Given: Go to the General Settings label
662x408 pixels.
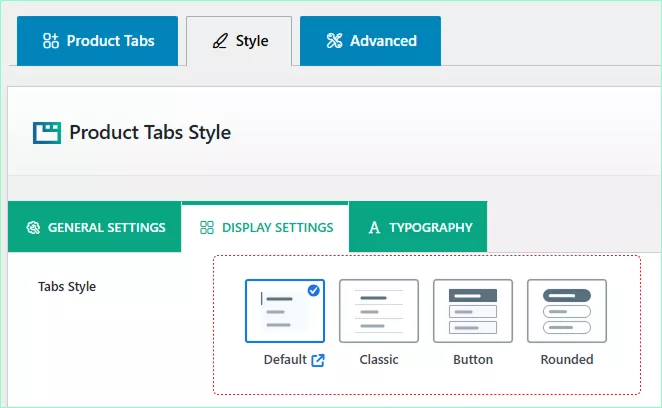Looking at the screenshot, I should click(106, 228).
